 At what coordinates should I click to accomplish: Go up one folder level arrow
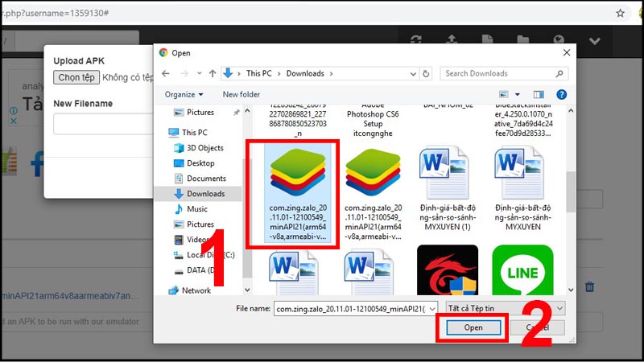tap(213, 73)
